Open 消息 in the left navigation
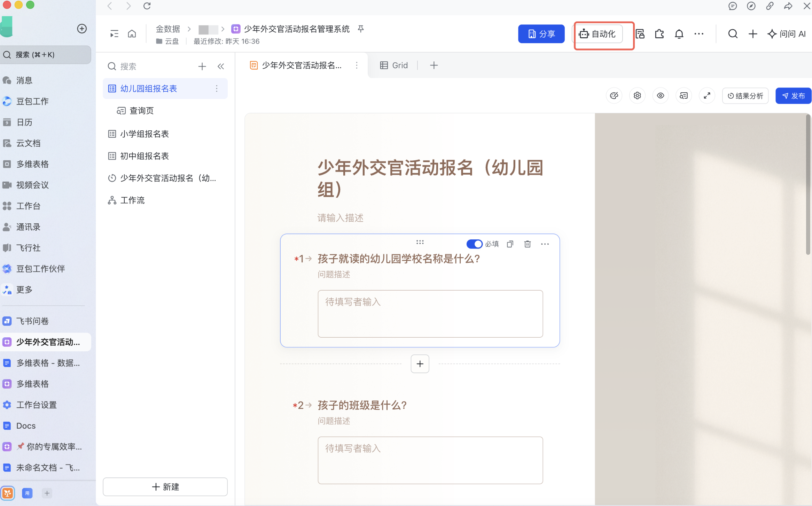Viewport: 812px width, 506px height. [x=46, y=80]
